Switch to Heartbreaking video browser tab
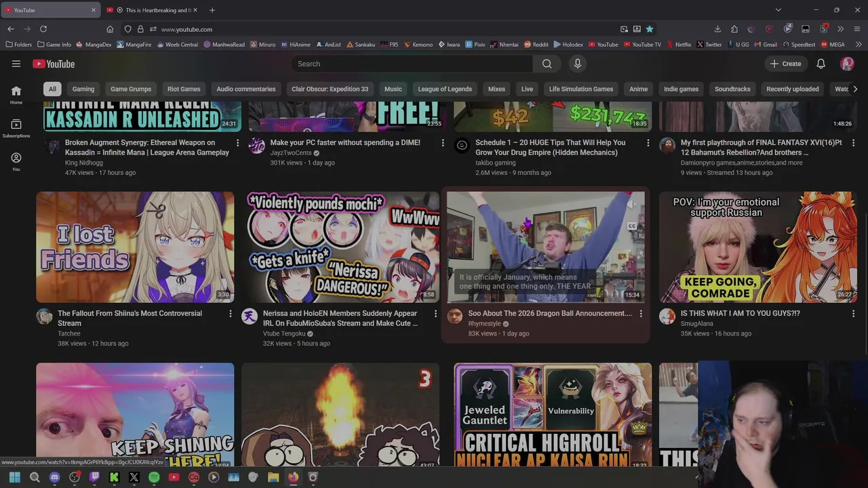Screen dimensions: 868x488 [153, 10]
